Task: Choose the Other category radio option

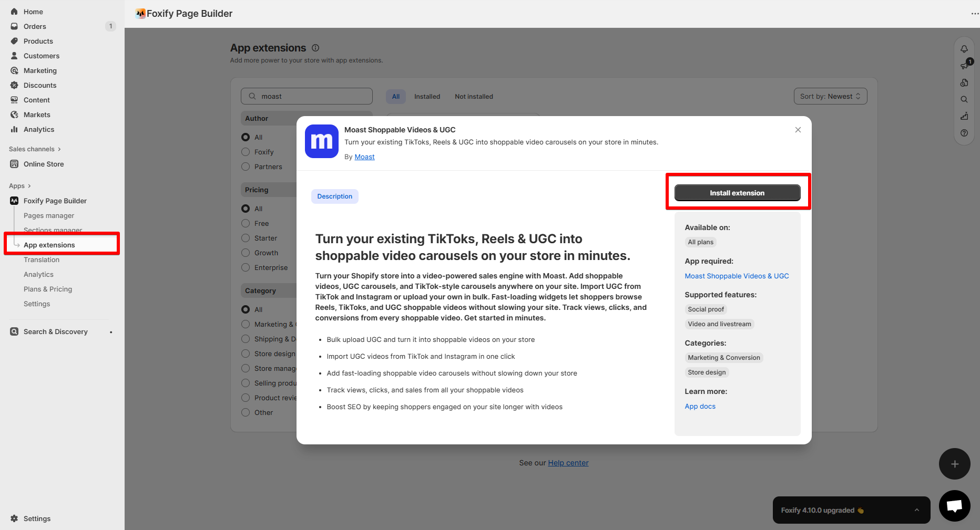Action: pos(246,412)
